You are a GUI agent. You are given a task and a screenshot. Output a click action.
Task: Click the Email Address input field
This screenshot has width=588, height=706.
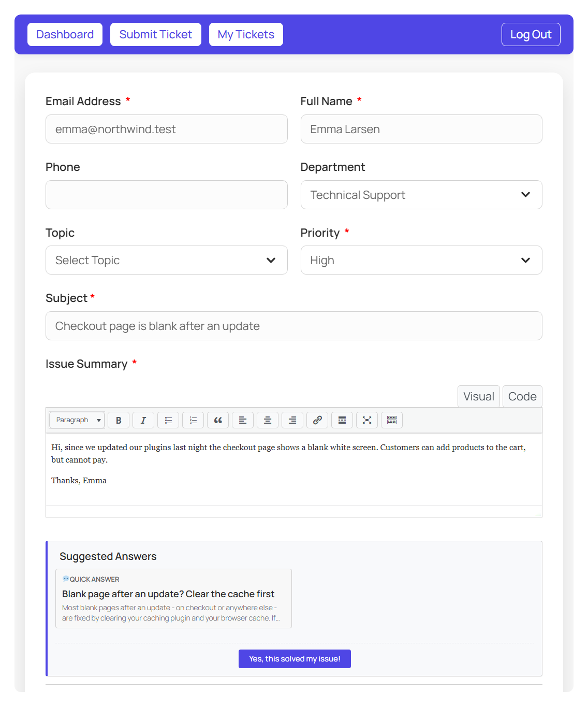(167, 129)
